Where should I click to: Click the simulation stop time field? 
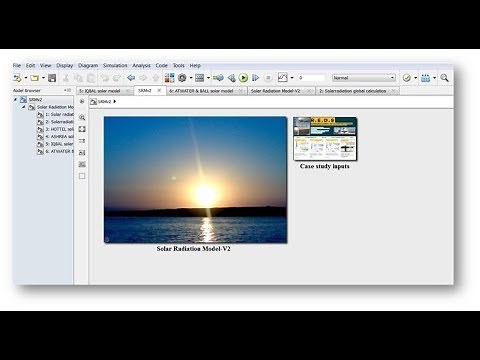(x=311, y=78)
